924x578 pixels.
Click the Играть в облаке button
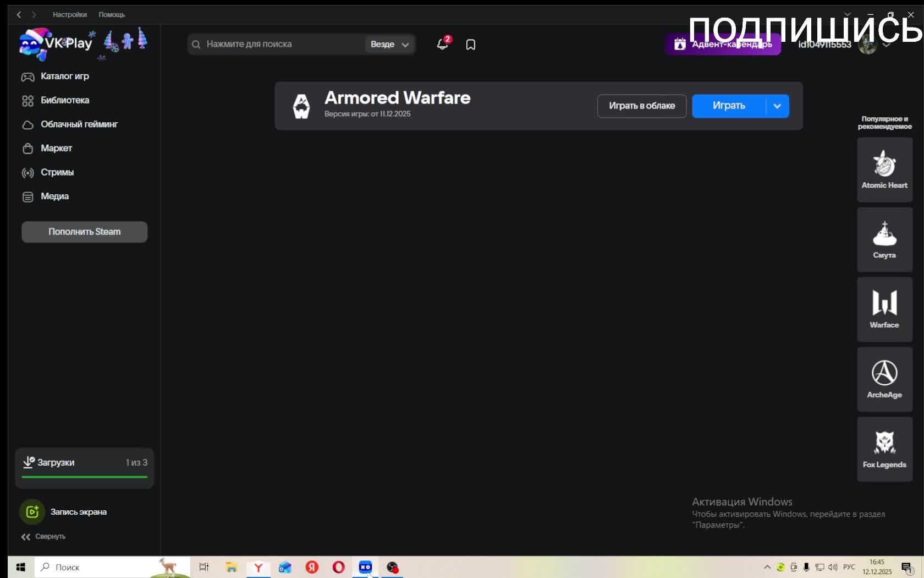click(641, 106)
